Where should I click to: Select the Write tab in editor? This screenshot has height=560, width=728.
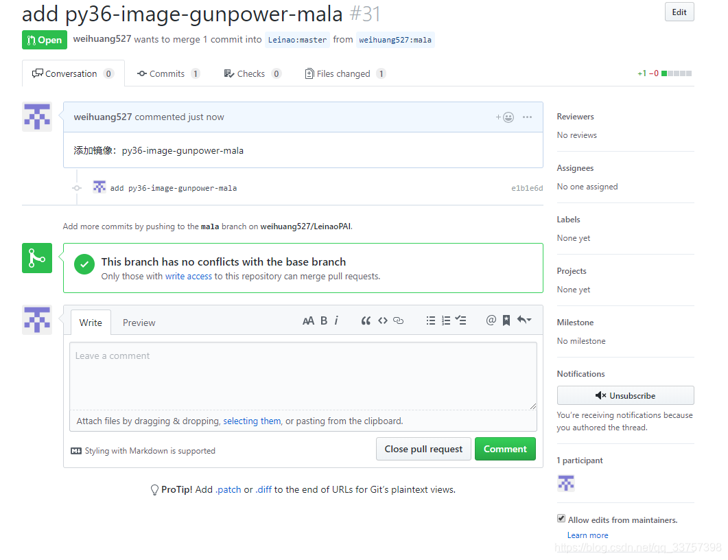point(91,323)
